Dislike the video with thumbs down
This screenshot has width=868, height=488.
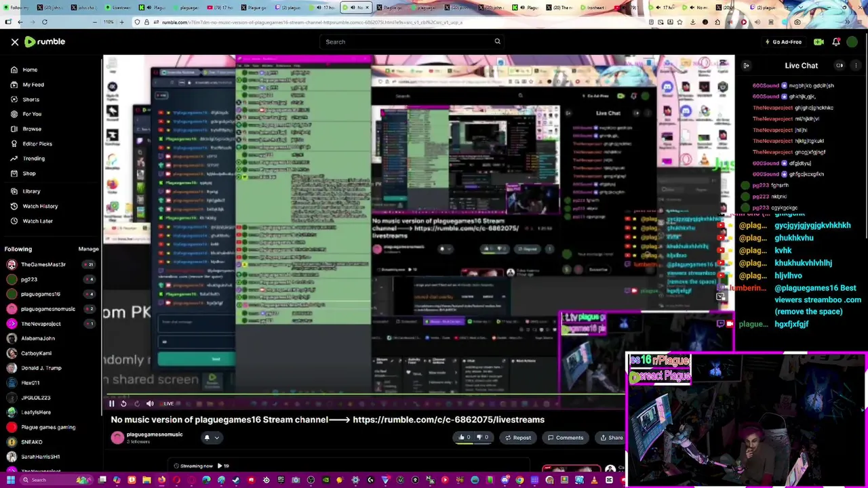pyautogui.click(x=482, y=438)
